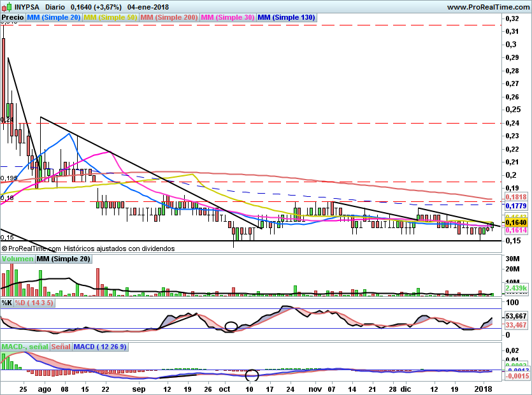Select MM (Simple 20) in volume panel
Viewport: 532px width, 395px height.
tap(63, 259)
